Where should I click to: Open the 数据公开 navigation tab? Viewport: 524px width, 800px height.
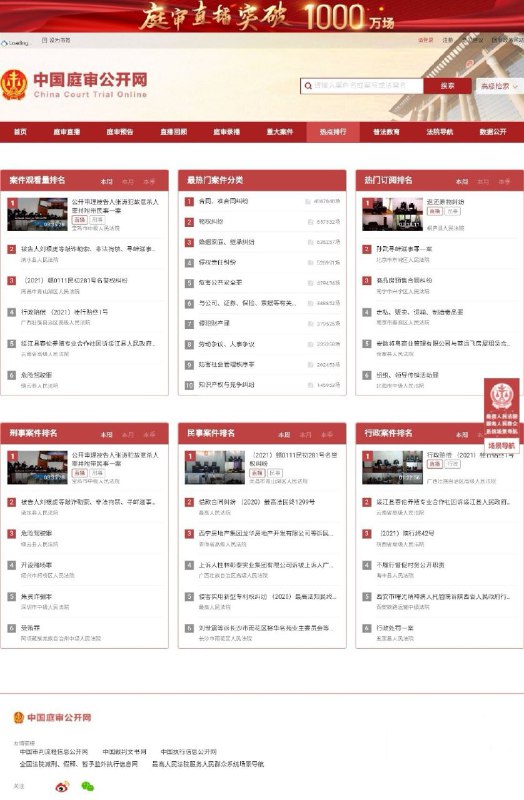(493, 132)
